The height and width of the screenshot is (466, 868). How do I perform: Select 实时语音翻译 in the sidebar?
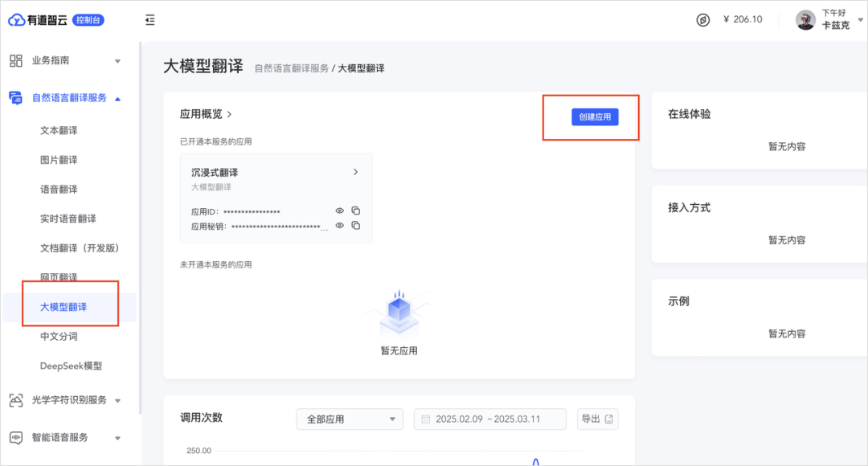(x=68, y=219)
